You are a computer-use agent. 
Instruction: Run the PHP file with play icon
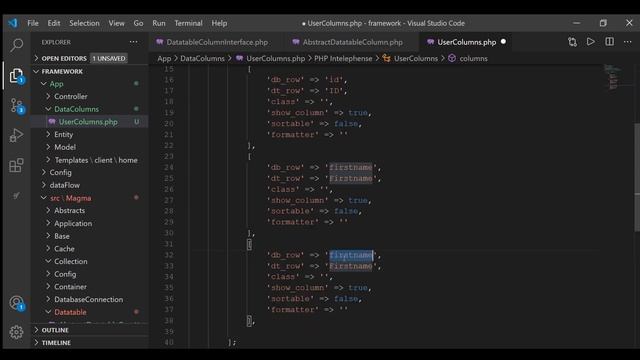[x=591, y=42]
